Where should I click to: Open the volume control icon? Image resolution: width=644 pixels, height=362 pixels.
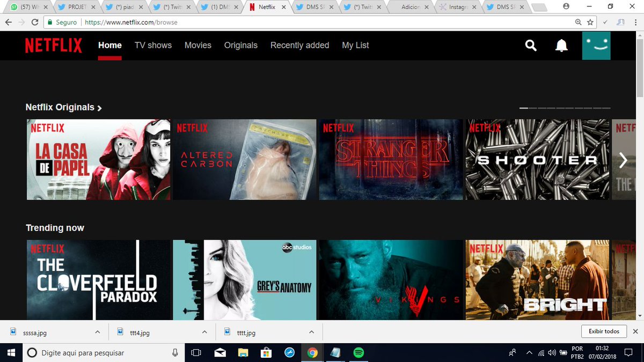point(552,353)
